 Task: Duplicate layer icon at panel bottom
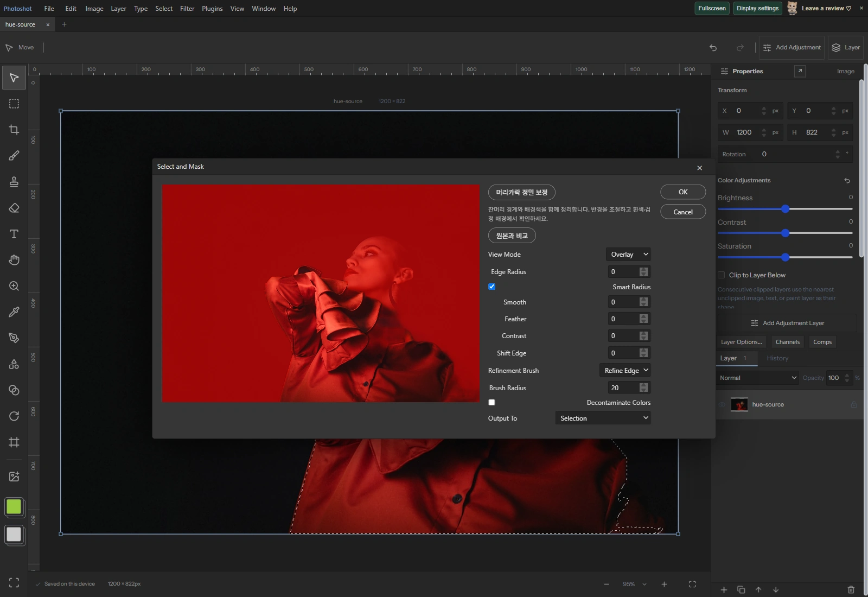click(741, 589)
